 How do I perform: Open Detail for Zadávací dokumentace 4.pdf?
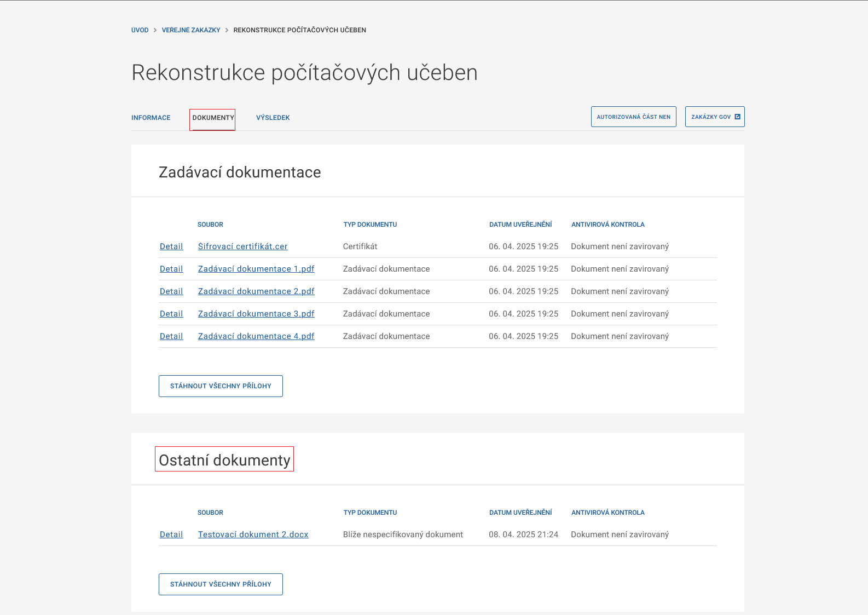(x=171, y=336)
